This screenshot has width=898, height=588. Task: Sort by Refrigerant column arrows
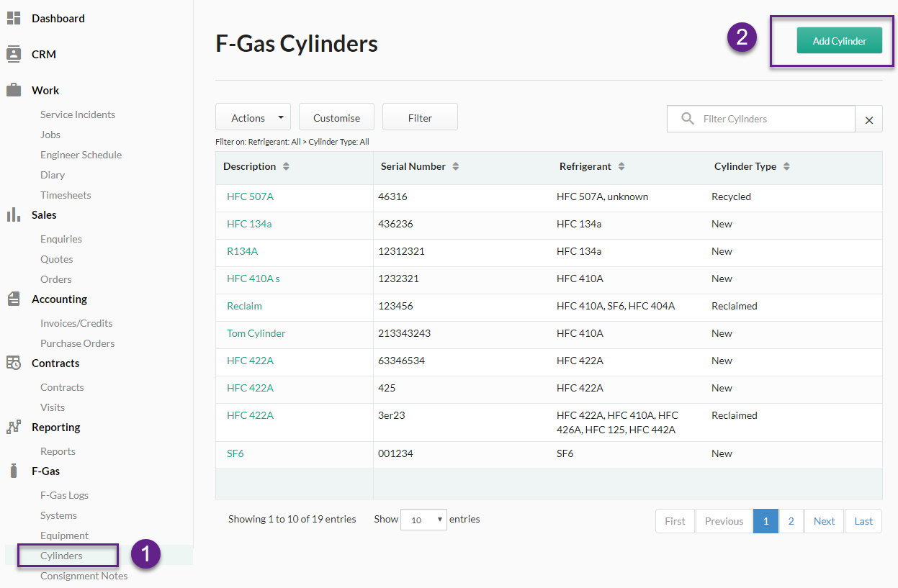621,166
